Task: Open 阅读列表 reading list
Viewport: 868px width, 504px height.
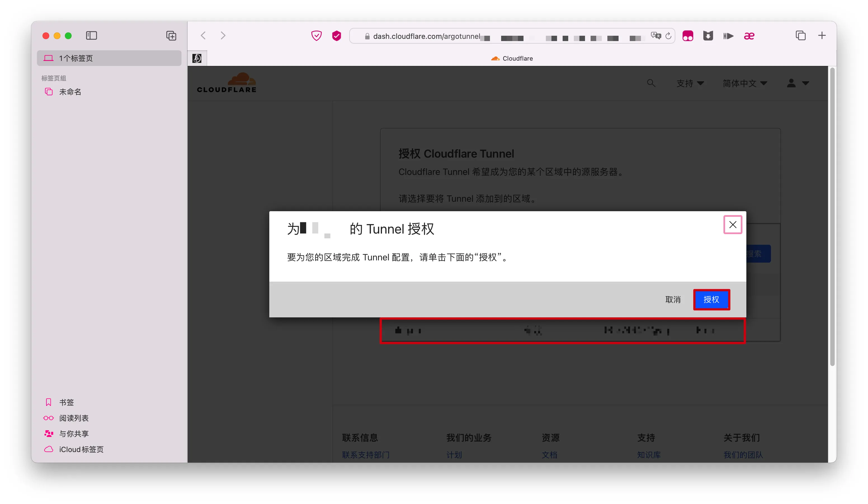Action: (x=74, y=418)
